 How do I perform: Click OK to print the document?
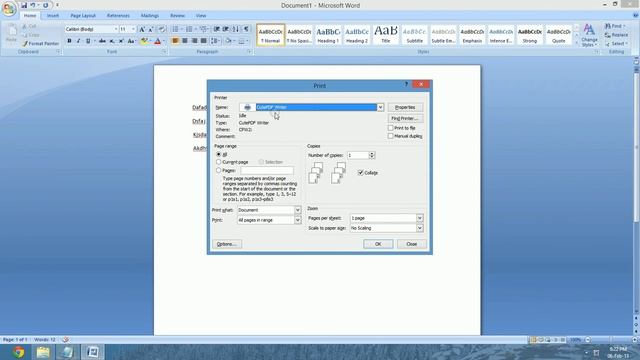(x=378, y=244)
